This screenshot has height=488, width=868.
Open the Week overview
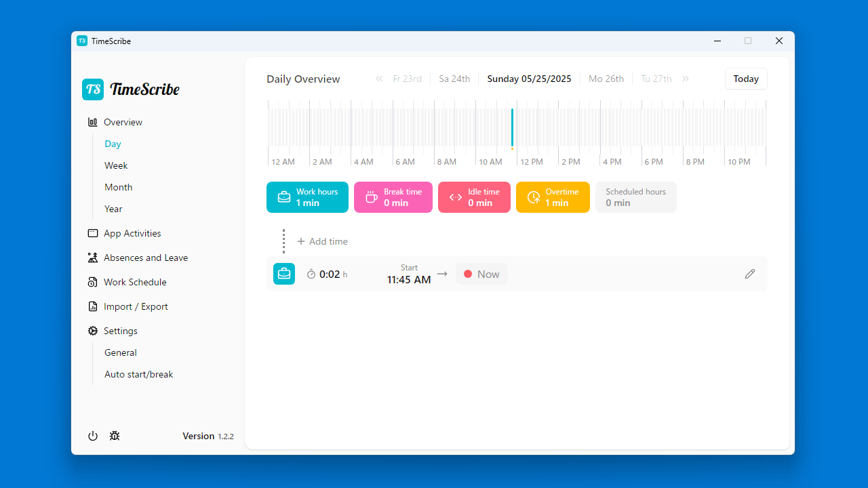point(116,165)
